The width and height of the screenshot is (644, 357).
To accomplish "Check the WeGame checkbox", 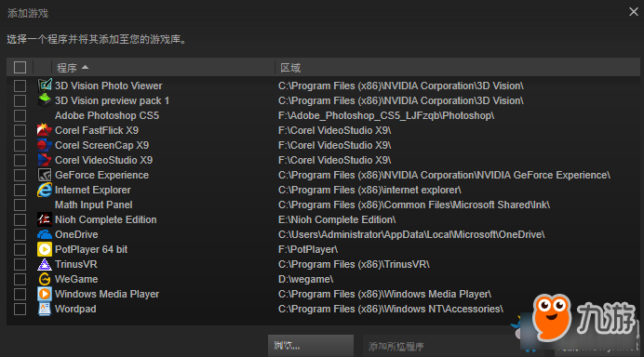I will point(20,279).
